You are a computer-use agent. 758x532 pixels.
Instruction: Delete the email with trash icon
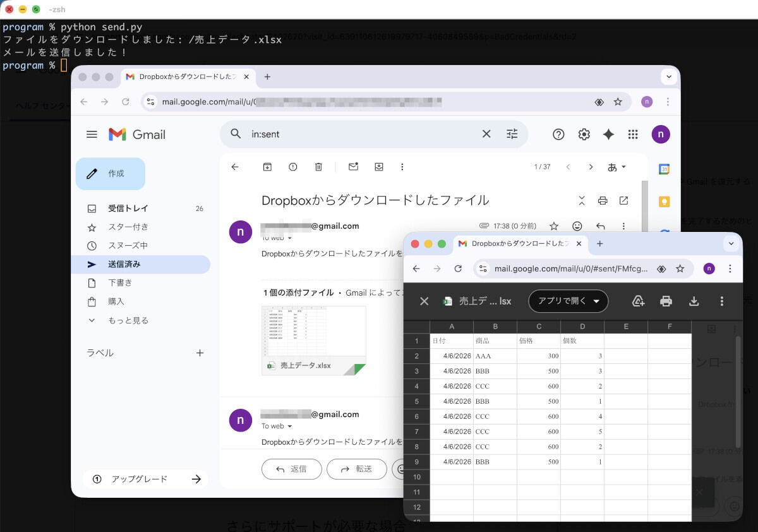[x=318, y=166]
